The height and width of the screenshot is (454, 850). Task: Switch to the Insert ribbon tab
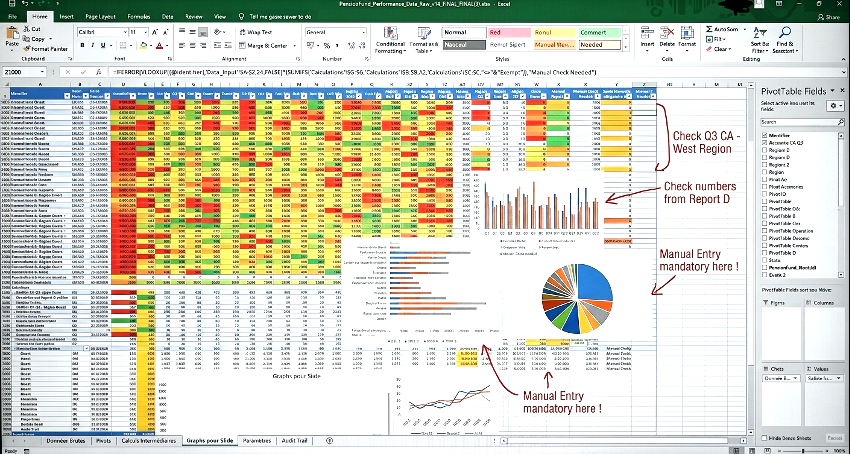pos(66,17)
